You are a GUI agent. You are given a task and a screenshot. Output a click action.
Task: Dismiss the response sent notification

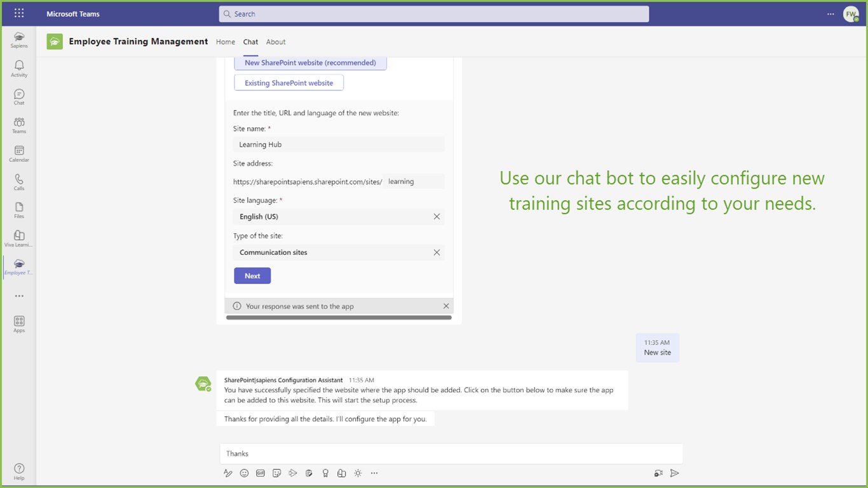coord(446,306)
